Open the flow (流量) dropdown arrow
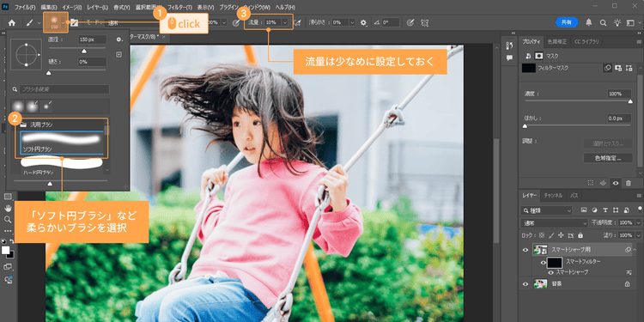This screenshot has width=644, height=322. (x=284, y=23)
